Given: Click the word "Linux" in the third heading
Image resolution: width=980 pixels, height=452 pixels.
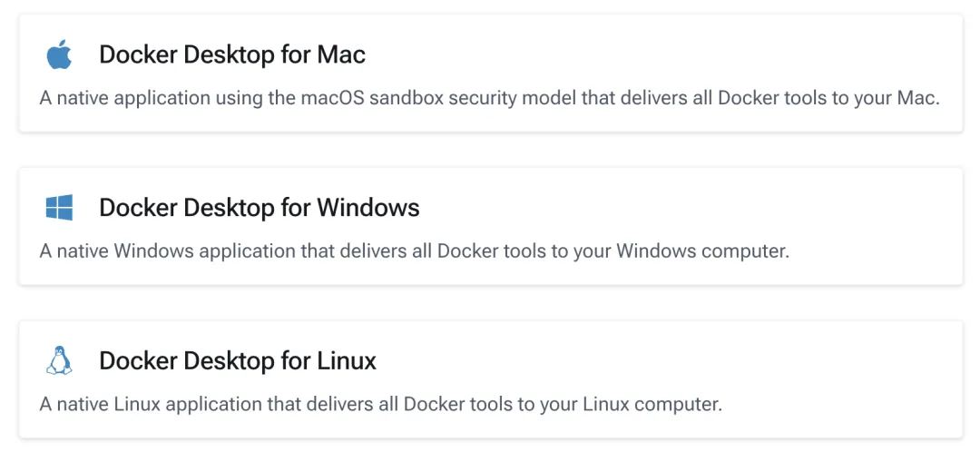Looking at the screenshot, I should click(x=346, y=361).
